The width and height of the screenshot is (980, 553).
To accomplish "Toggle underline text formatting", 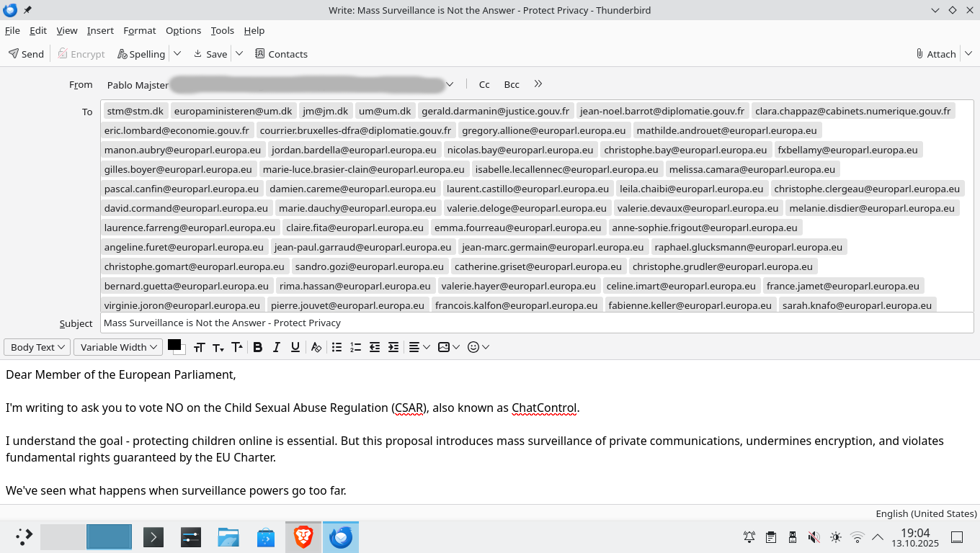I will pyautogui.click(x=295, y=347).
